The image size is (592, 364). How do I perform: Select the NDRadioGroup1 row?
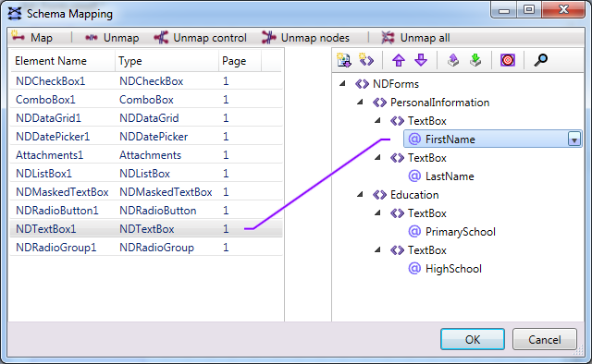pos(146,248)
